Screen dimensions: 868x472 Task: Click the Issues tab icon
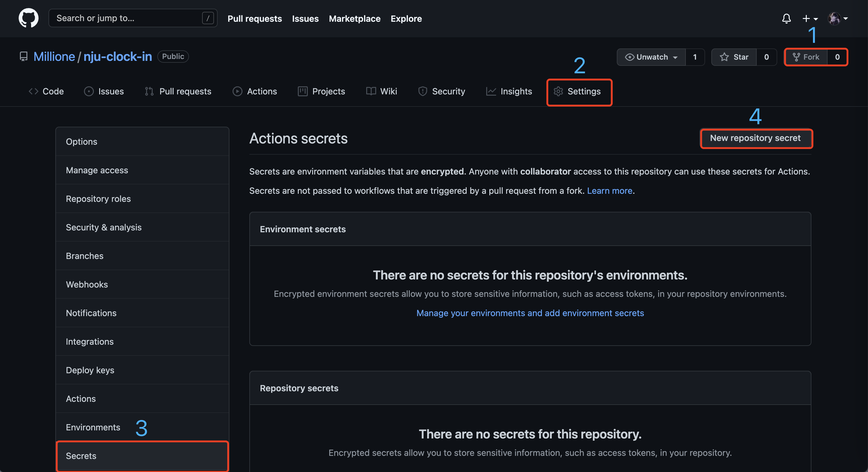pos(89,91)
